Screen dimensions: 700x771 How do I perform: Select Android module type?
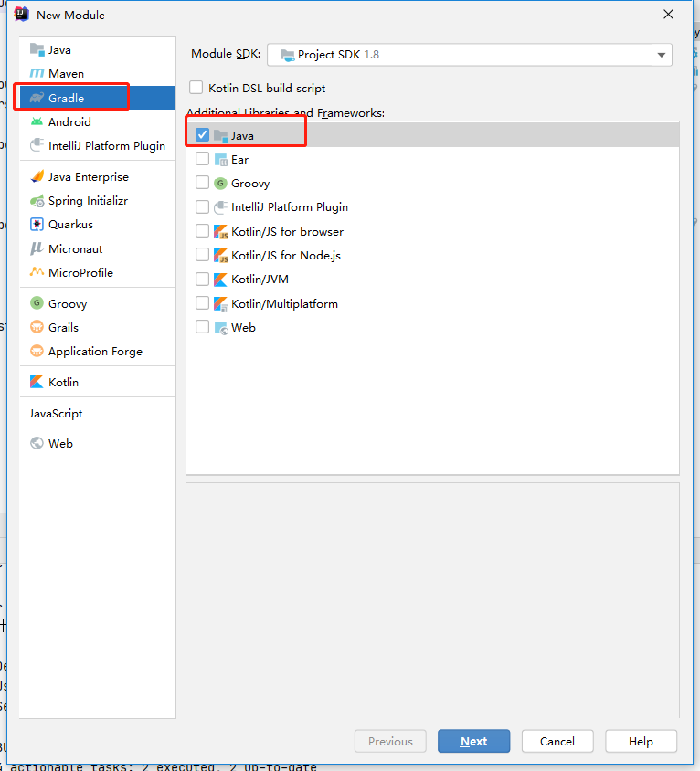[x=98, y=121]
